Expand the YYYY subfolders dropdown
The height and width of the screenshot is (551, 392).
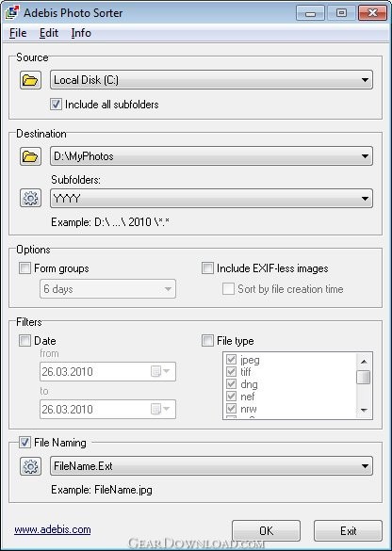(x=365, y=199)
